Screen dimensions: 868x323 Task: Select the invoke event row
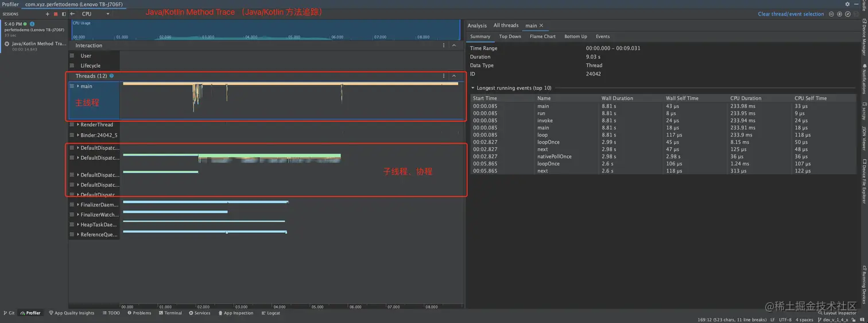pos(663,121)
